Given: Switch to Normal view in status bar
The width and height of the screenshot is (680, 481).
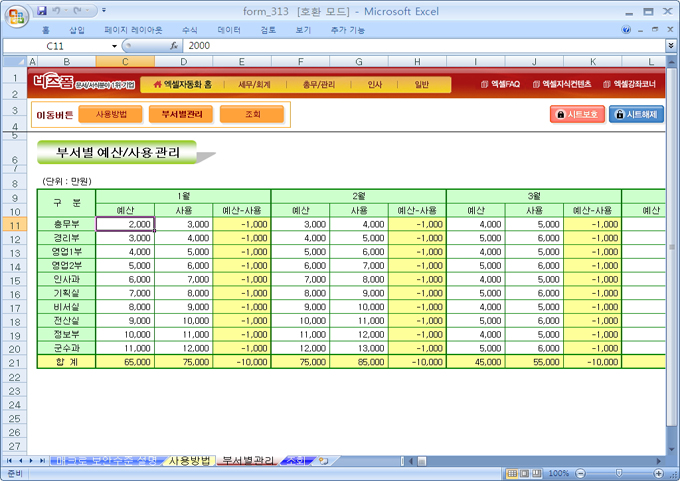Looking at the screenshot, I should click(x=511, y=473).
